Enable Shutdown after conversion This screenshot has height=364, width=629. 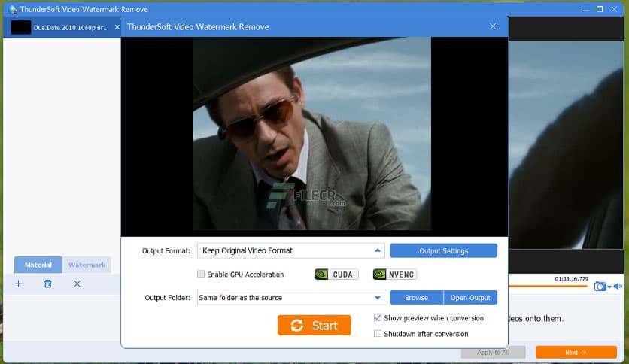[378, 333]
